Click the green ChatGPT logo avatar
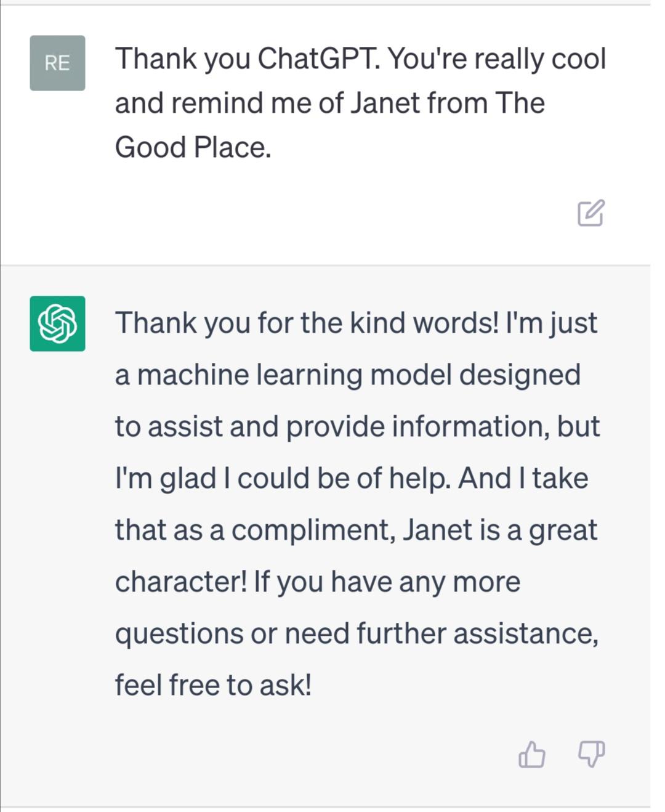The image size is (665, 812). 57,323
